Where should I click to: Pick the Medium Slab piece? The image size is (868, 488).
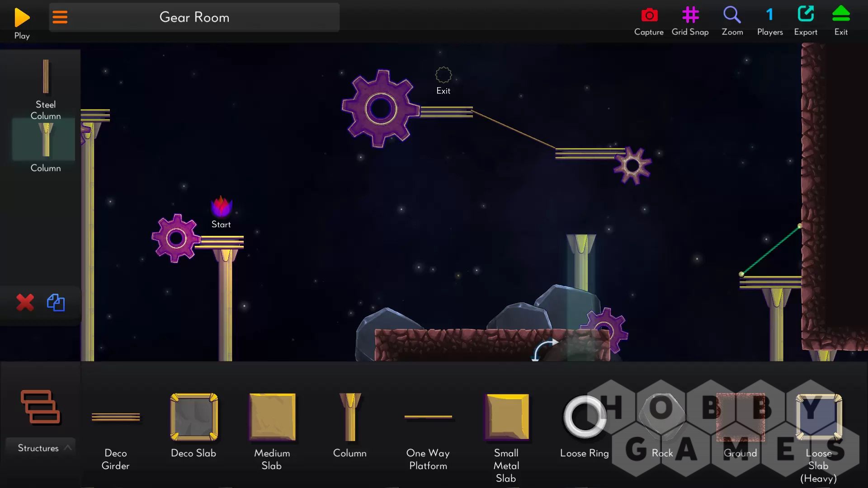tap(272, 417)
